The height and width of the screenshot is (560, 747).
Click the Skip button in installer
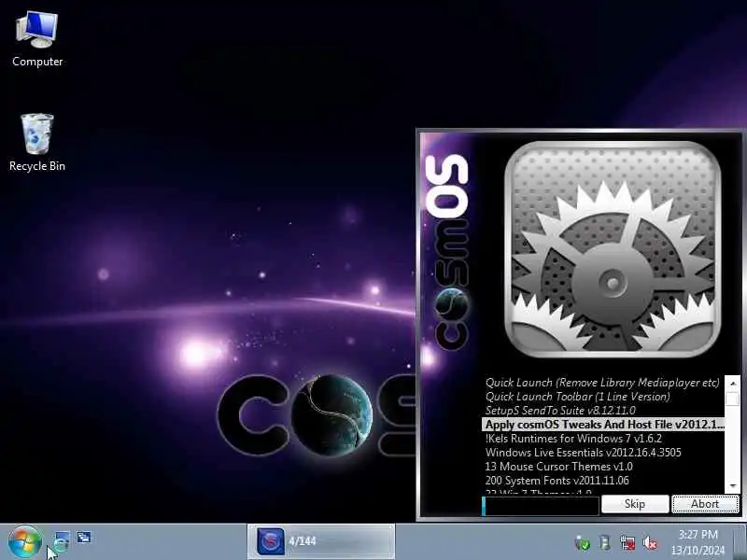tap(635, 504)
